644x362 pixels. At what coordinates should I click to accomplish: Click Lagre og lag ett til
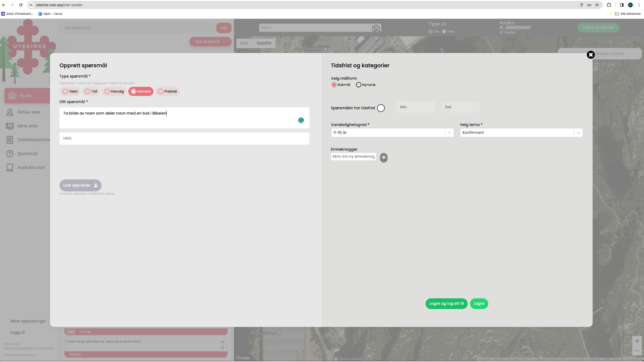click(x=446, y=304)
